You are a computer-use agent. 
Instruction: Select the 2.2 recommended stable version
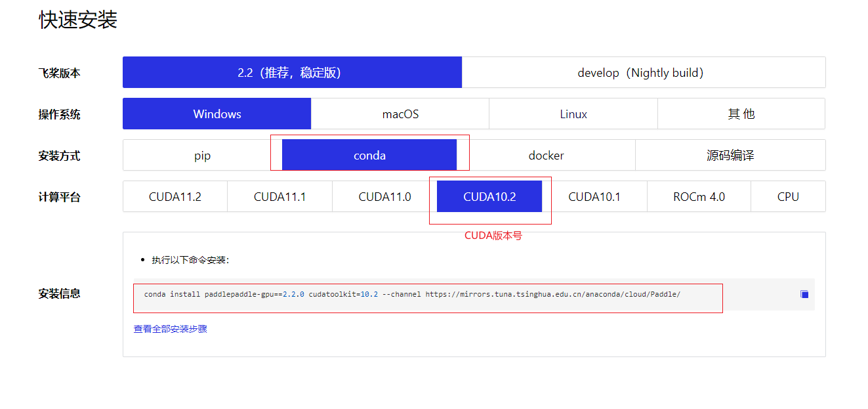point(292,72)
